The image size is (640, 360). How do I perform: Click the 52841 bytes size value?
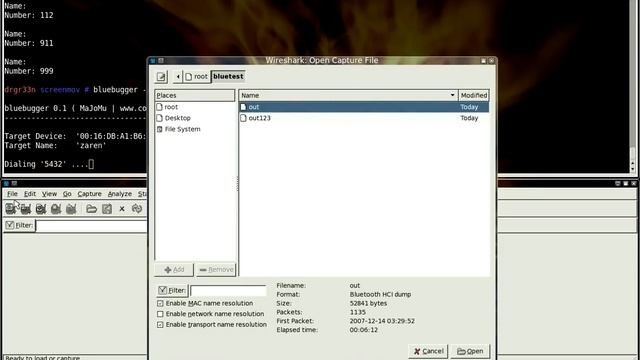[x=368, y=303]
